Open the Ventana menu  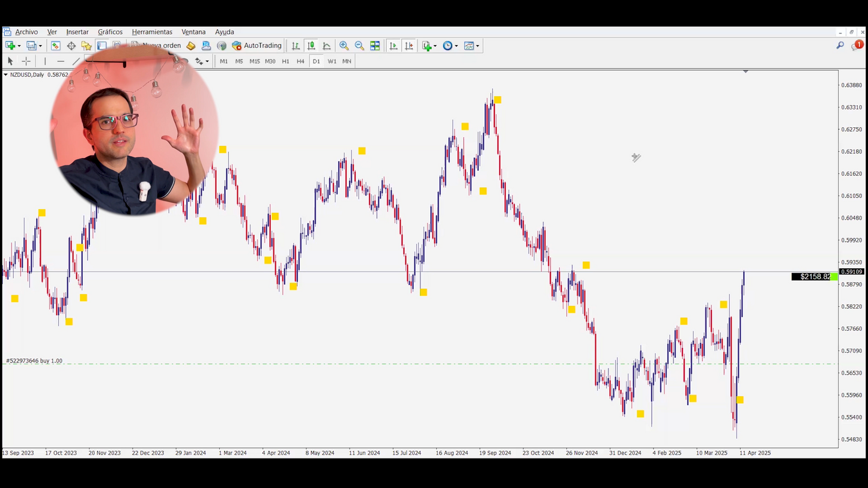point(193,32)
